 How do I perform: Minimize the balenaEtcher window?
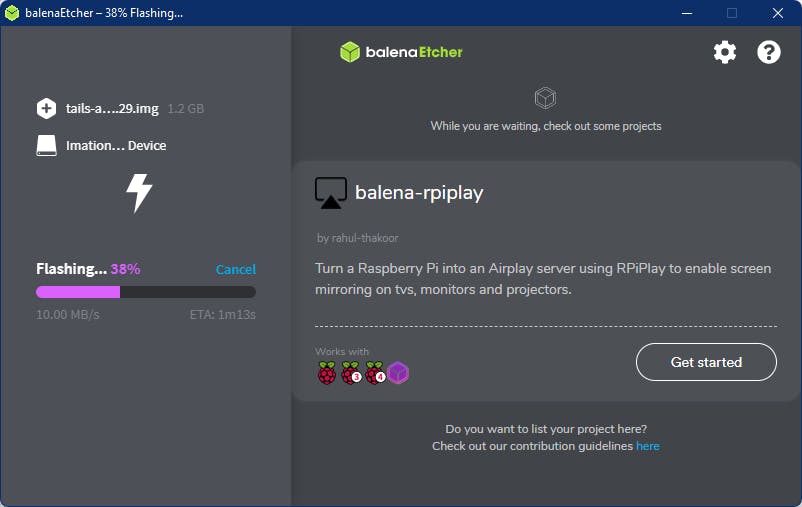tap(687, 13)
